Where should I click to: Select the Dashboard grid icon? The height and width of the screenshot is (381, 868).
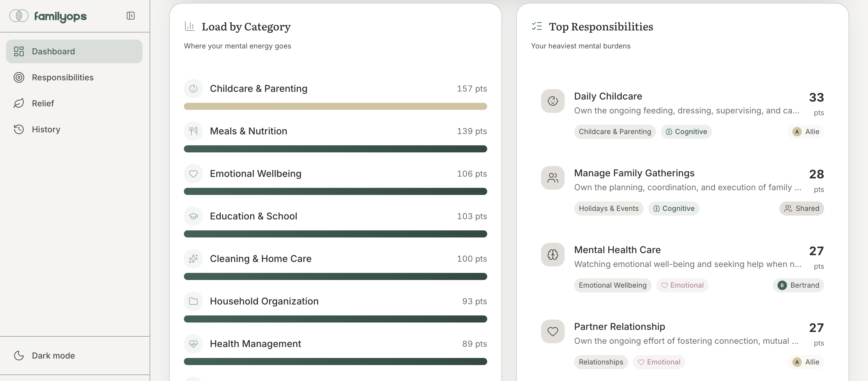(19, 51)
